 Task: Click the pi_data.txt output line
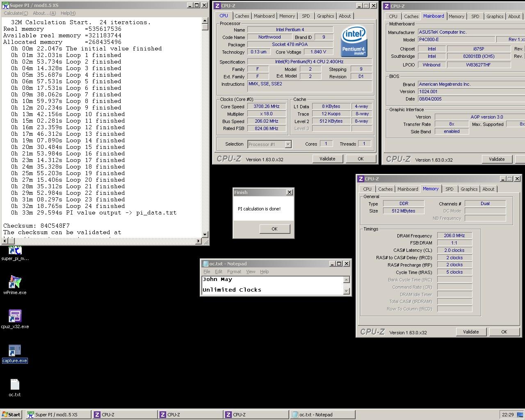94,212
